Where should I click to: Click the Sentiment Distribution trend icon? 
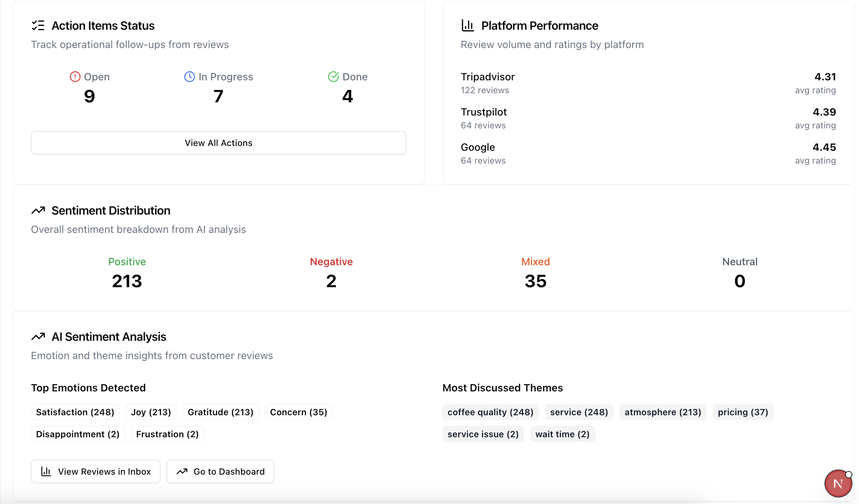(x=38, y=211)
